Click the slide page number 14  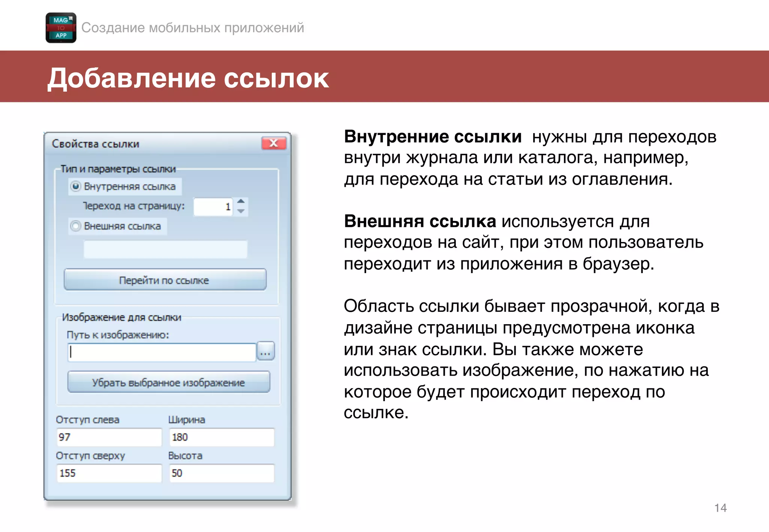(x=720, y=508)
